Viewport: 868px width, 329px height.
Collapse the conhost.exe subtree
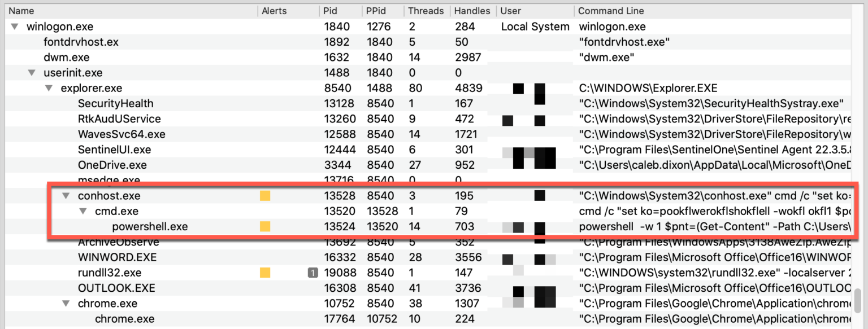point(66,196)
